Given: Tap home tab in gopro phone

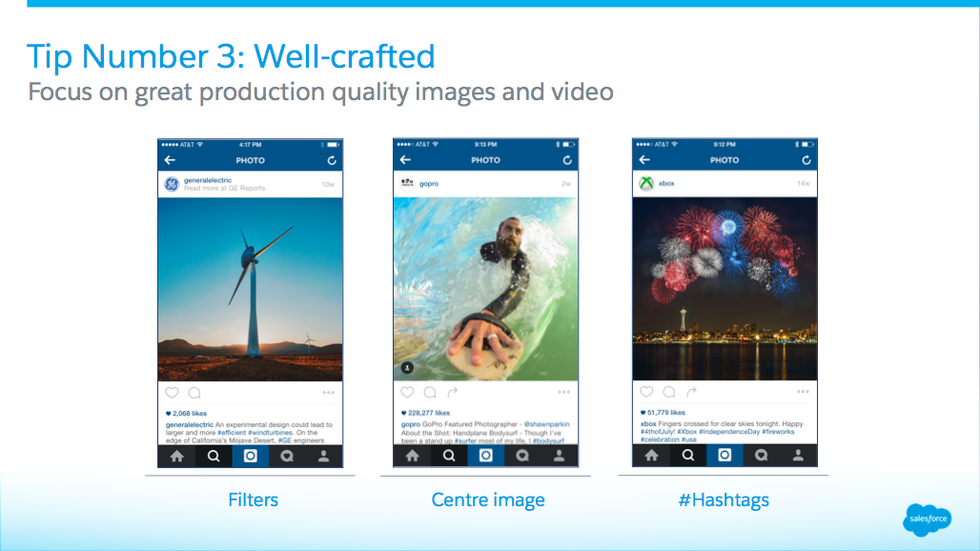Looking at the screenshot, I should pos(413,456).
